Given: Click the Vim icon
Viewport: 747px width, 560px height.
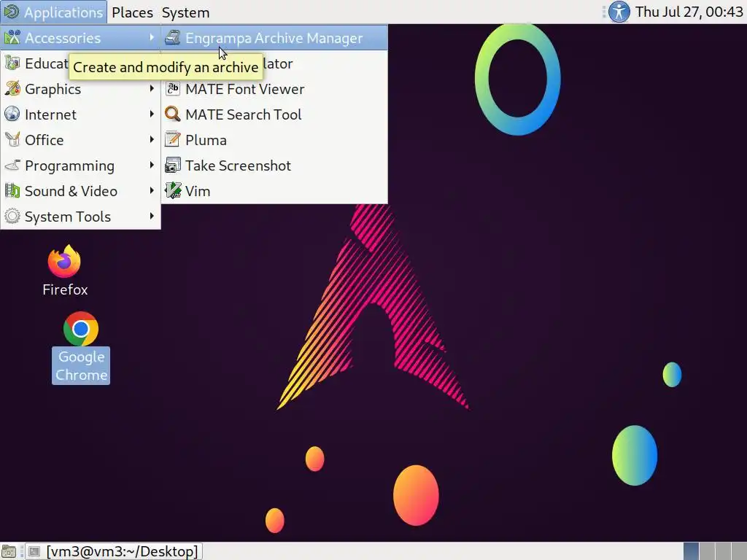Looking at the screenshot, I should 172,190.
